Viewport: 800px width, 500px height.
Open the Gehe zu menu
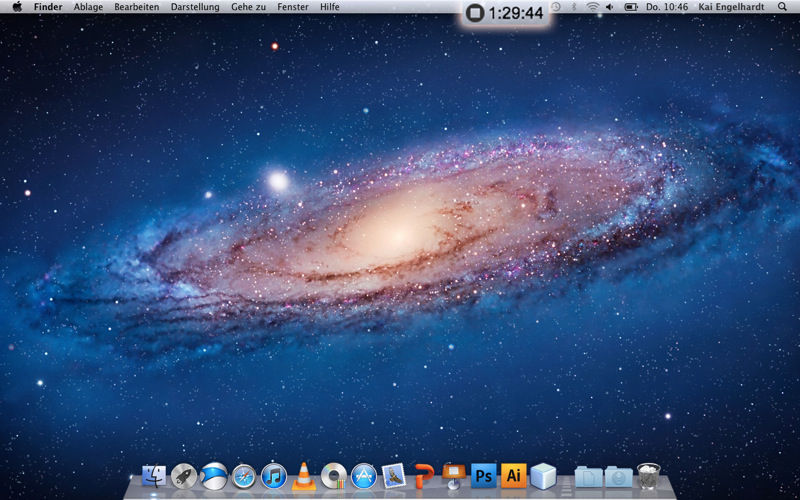pos(248,7)
